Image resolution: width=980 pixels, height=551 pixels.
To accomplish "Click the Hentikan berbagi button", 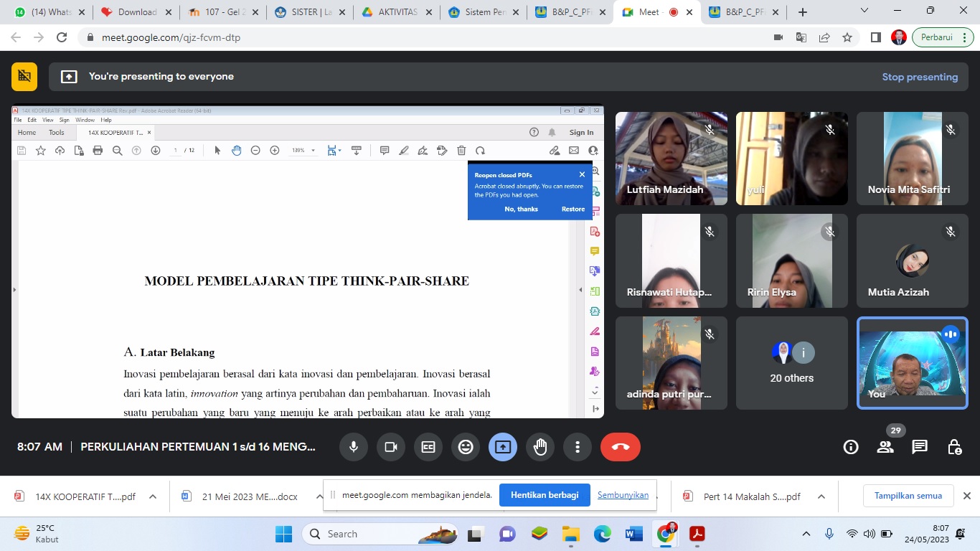I will (545, 495).
